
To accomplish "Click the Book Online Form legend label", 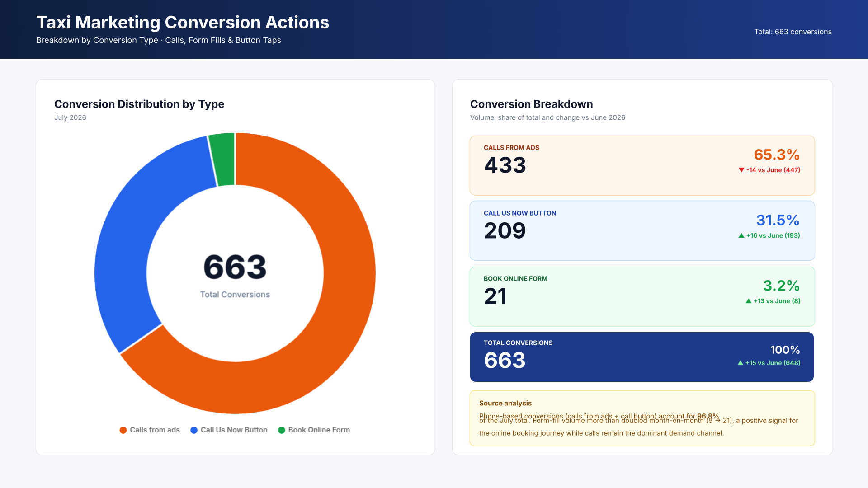I will [x=319, y=430].
